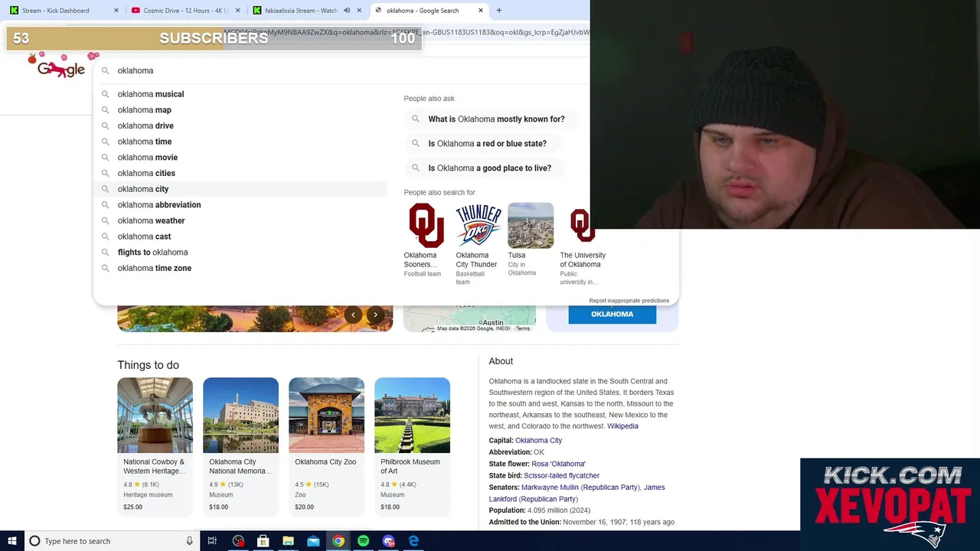980x551 pixels.
Task: Open Task View from the taskbar
Action: coord(213,541)
